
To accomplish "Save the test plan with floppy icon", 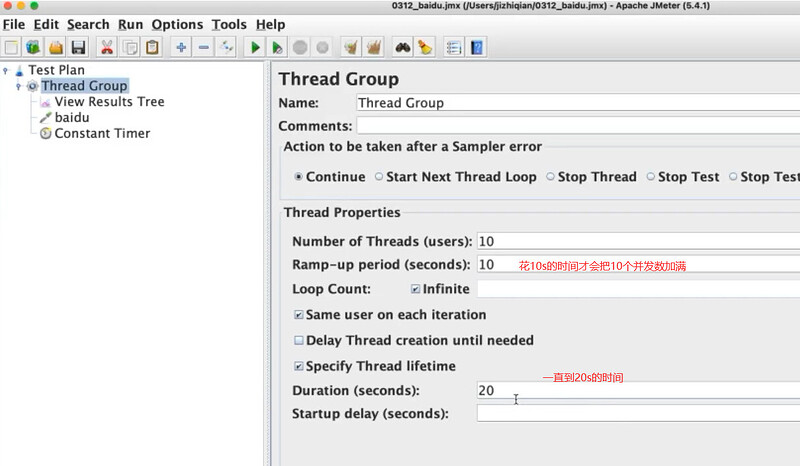I will (78, 47).
